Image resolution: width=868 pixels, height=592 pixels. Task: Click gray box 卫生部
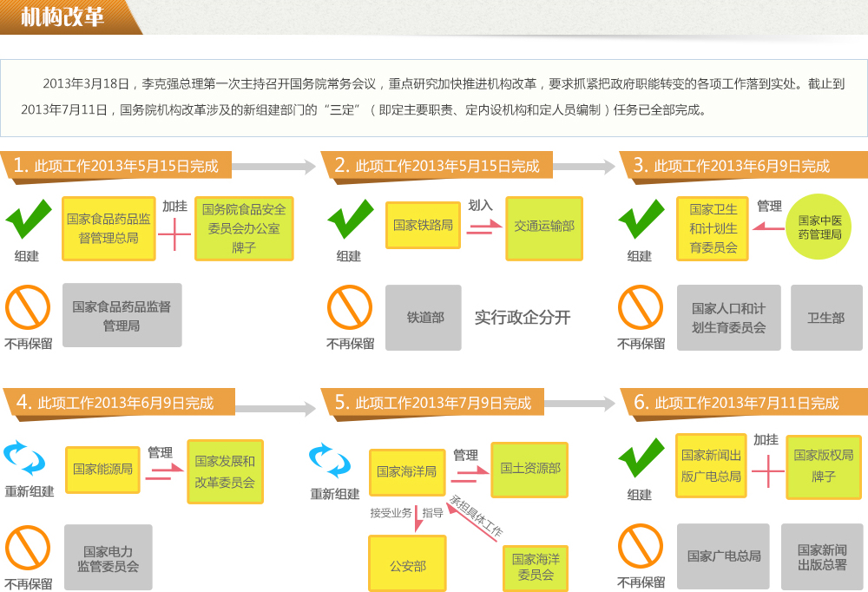[x=826, y=318]
